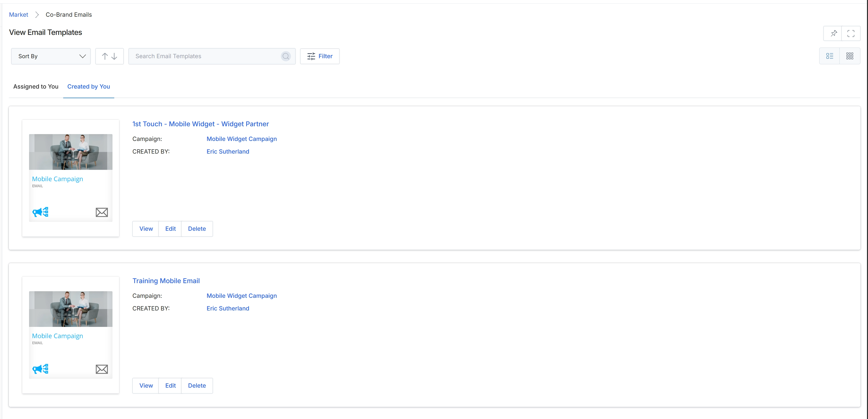Click Mobile Campaign text on Training Mobile Email thumbnail
The image size is (868, 419).
[58, 336]
